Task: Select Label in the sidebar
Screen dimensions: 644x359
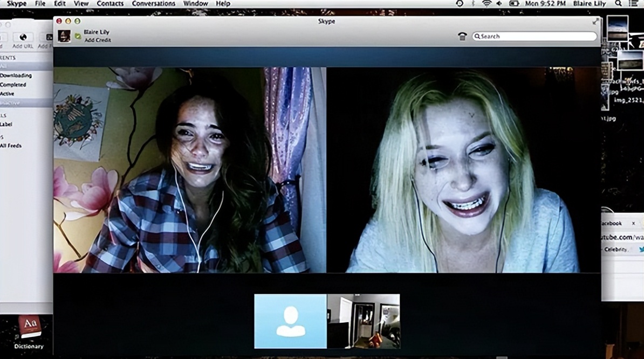Action: tap(6, 125)
